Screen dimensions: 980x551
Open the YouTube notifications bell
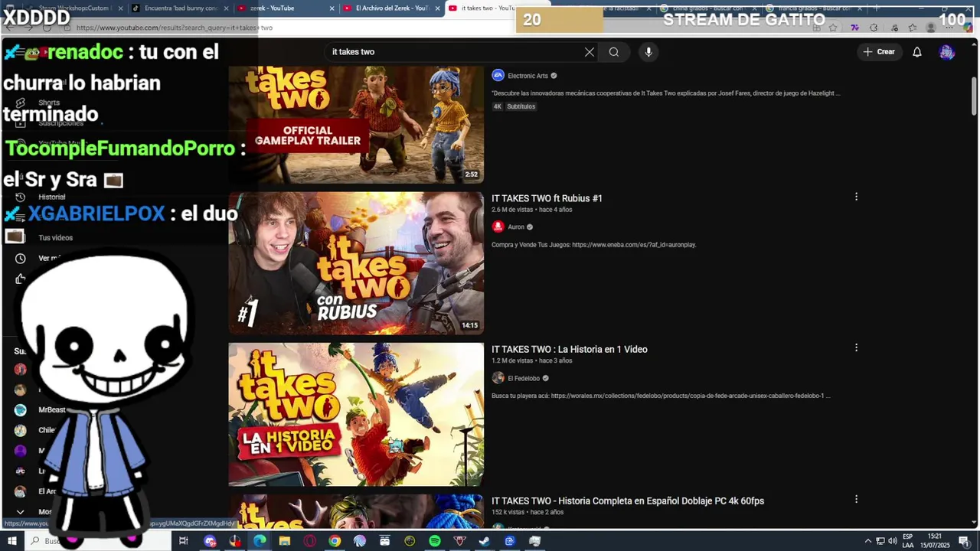pos(916,52)
